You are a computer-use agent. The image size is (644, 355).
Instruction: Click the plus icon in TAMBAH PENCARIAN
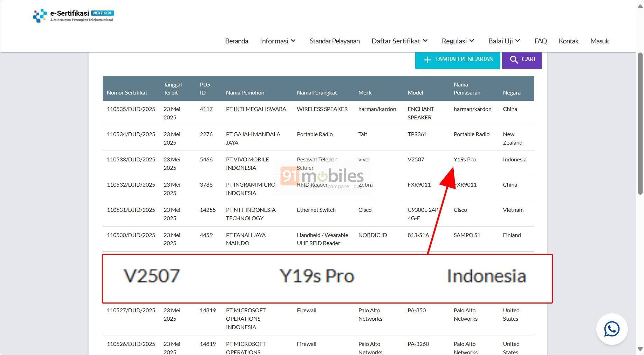click(x=427, y=60)
